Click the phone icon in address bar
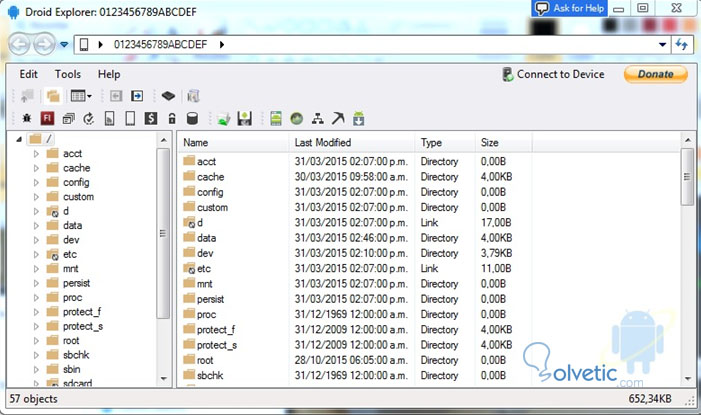 coord(84,44)
